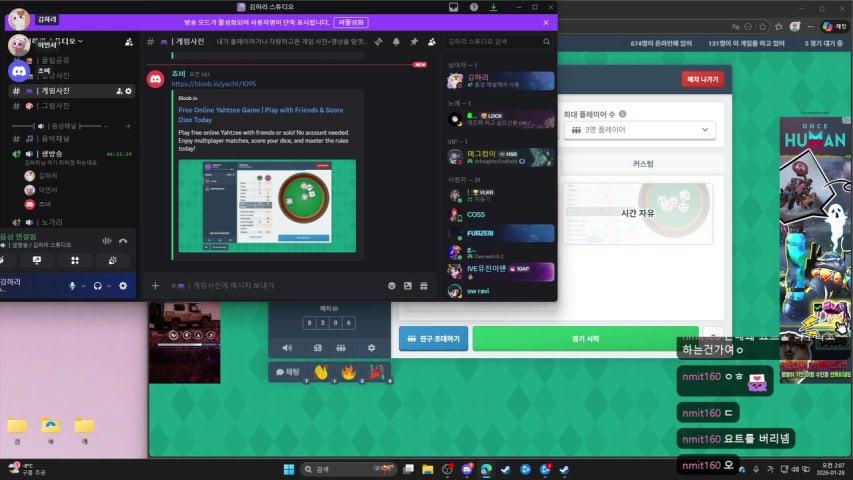Image resolution: width=853 pixels, height=480 pixels.
Task: Toggle noise suppression icon in voice panel
Action: [x=107, y=241]
